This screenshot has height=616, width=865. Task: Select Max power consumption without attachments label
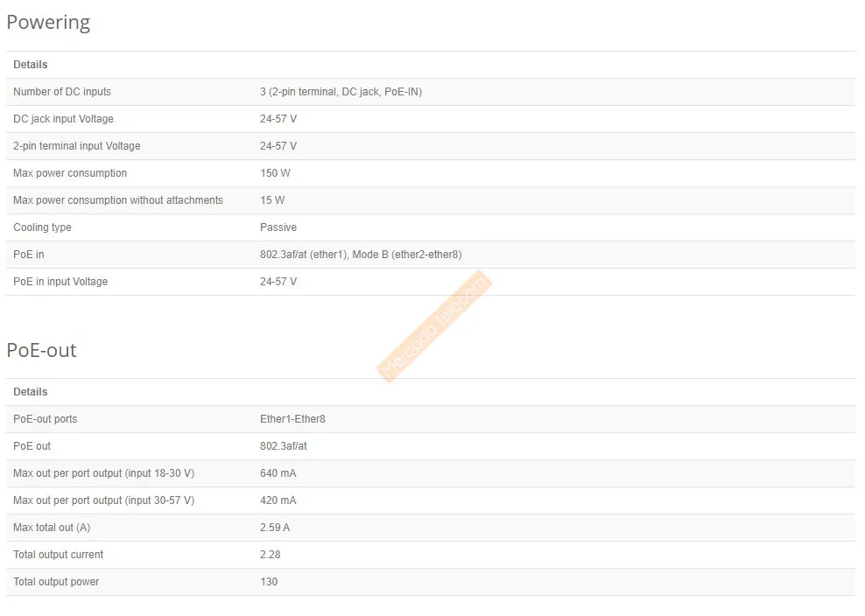click(118, 200)
